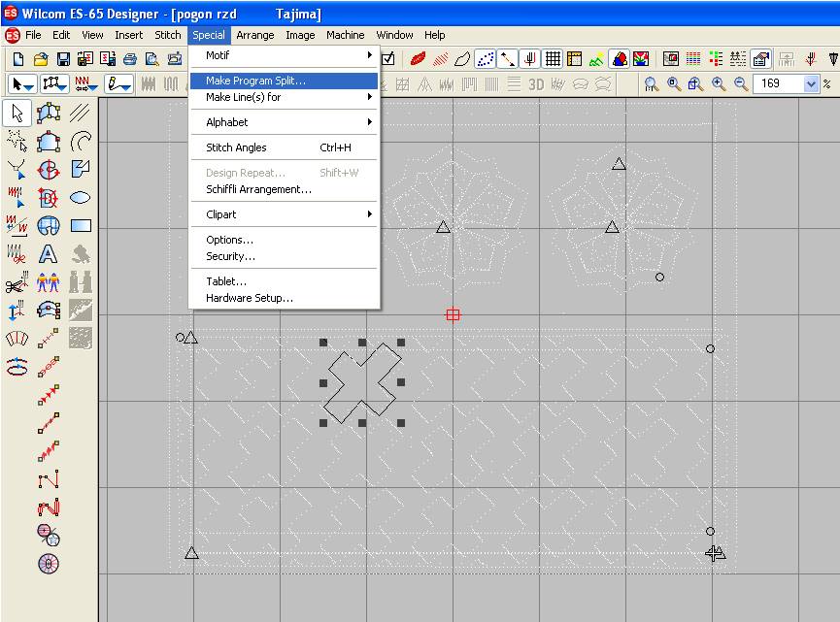
Task: Select the arrow selection tool in toolbox
Action: (x=17, y=113)
